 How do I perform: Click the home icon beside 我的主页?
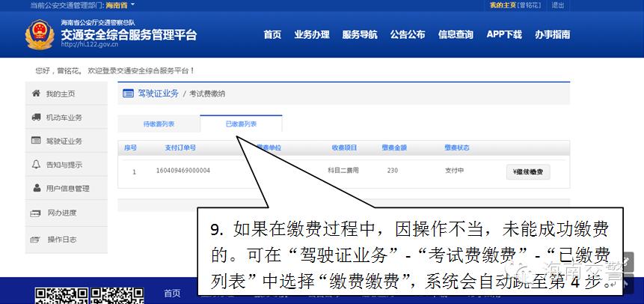click(36, 94)
